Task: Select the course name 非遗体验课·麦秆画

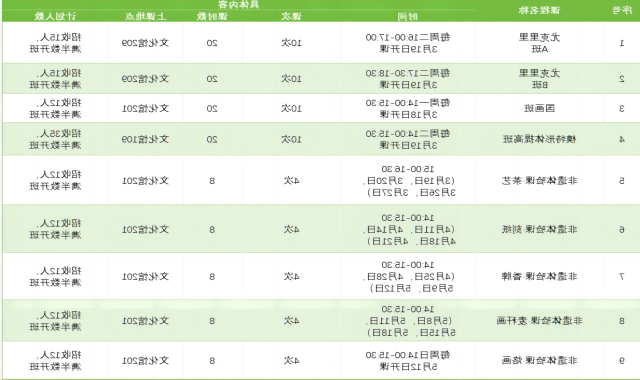Action: click(539, 321)
